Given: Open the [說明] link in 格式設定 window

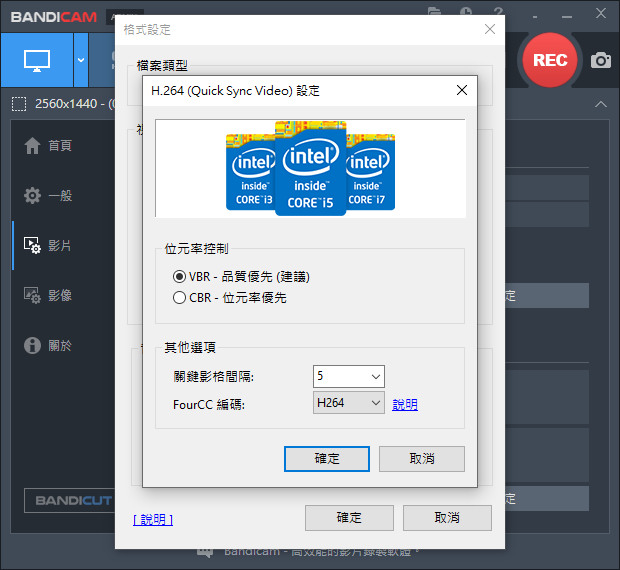Looking at the screenshot, I should tap(153, 519).
